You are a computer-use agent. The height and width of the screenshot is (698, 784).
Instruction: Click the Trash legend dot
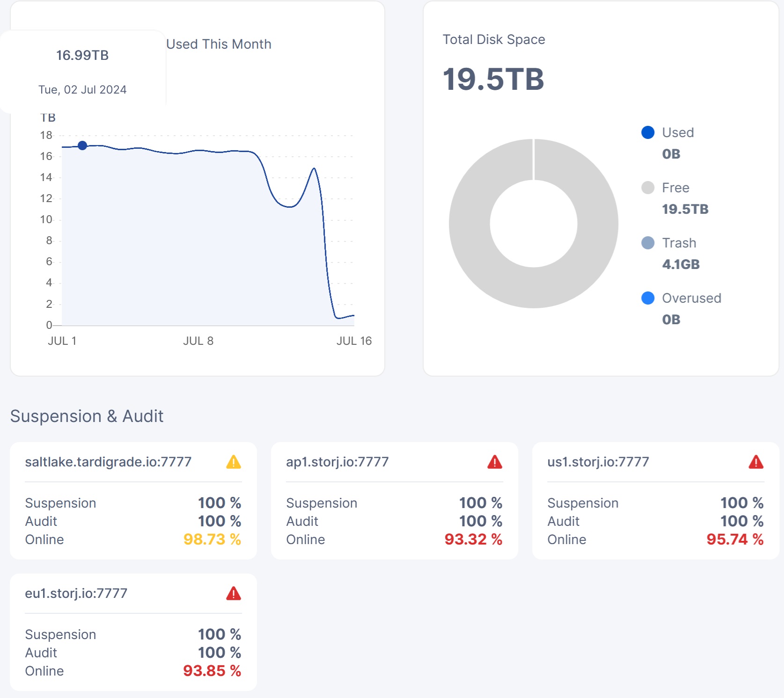[x=648, y=243]
